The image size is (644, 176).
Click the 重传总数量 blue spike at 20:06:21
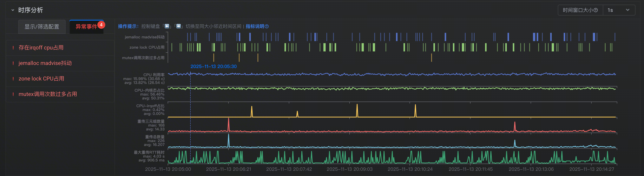pyautogui.click(x=228, y=141)
